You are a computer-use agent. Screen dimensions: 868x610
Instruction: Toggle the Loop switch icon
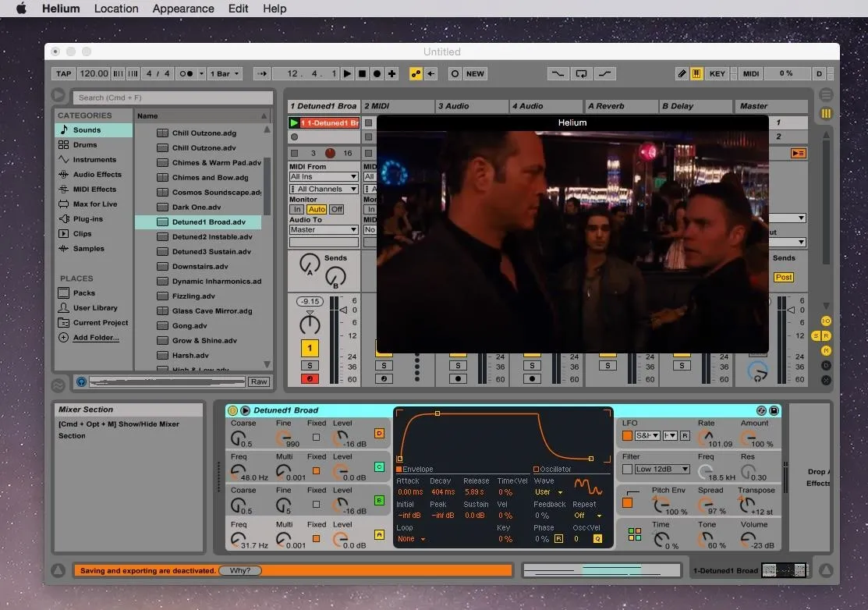pos(581,73)
